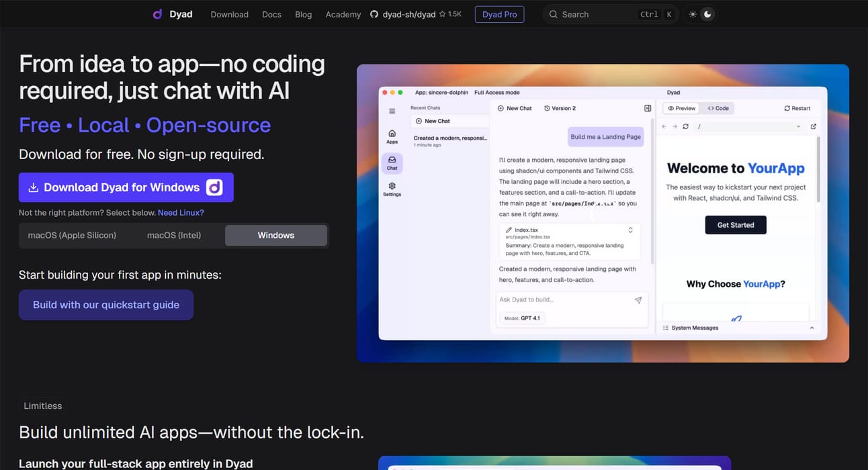
Task: Click the Search input field
Action: [610, 14]
